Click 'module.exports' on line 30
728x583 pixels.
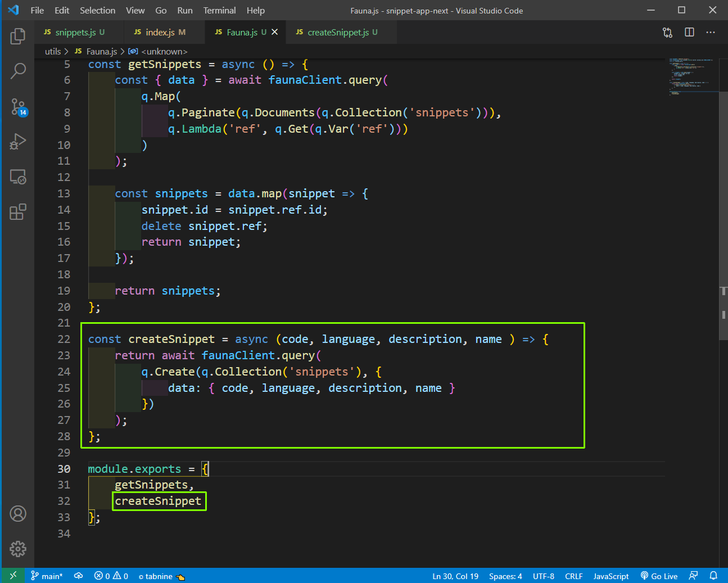click(x=134, y=469)
